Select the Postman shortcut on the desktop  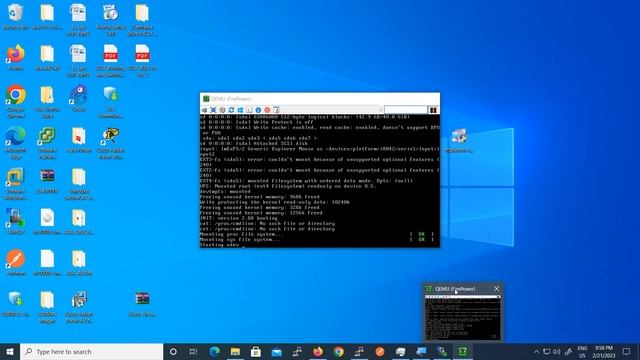(16, 263)
